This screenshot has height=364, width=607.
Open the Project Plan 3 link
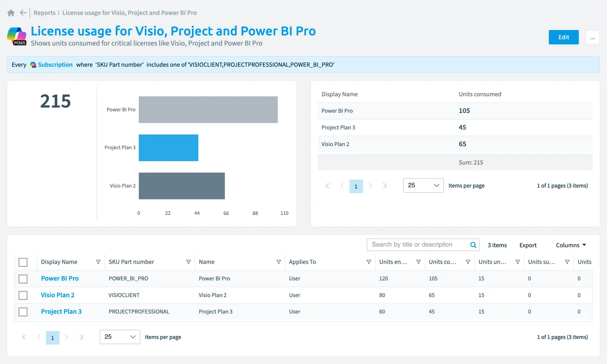pos(61,312)
